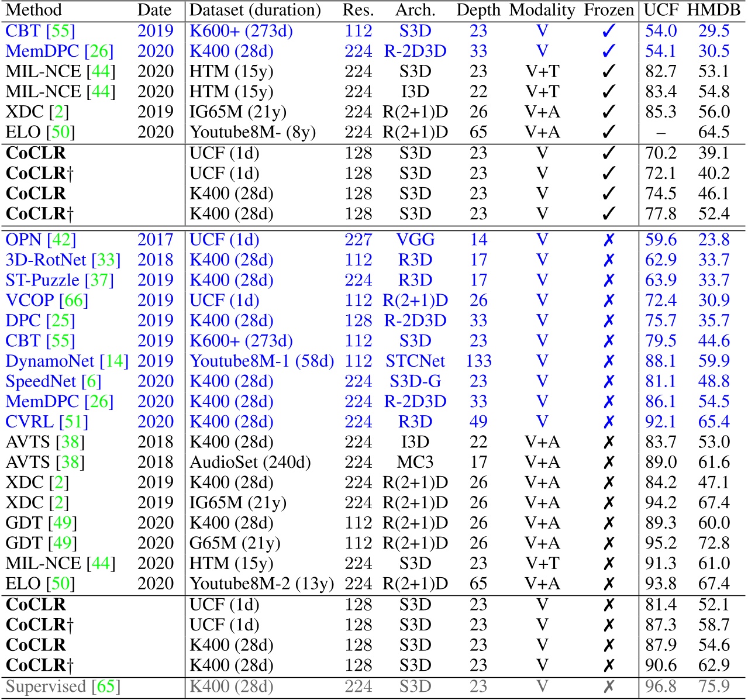Click the cross mark in the OPN row
748x700 pixels.
[609, 240]
